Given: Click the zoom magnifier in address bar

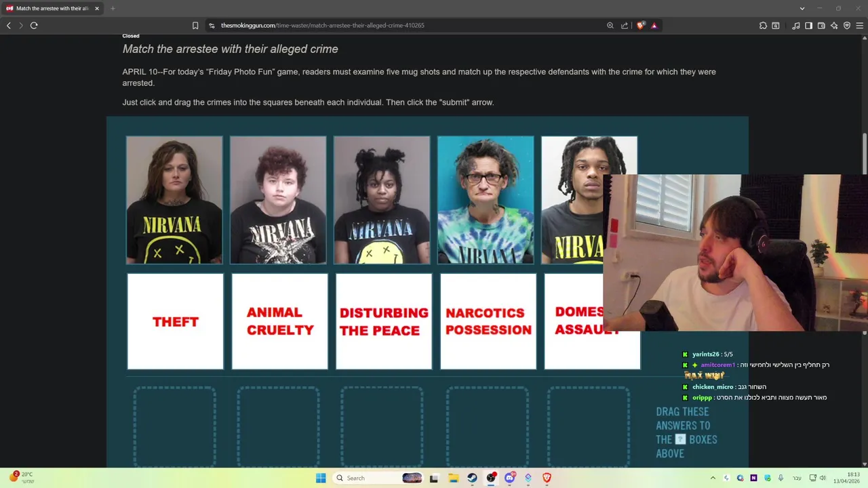Looking at the screenshot, I should coord(610,25).
